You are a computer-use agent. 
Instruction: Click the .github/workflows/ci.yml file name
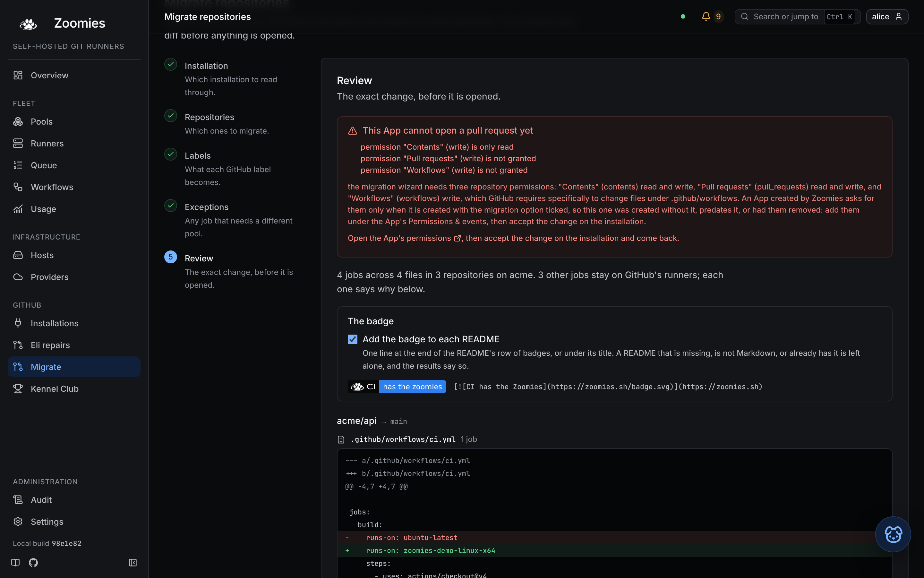tap(403, 439)
